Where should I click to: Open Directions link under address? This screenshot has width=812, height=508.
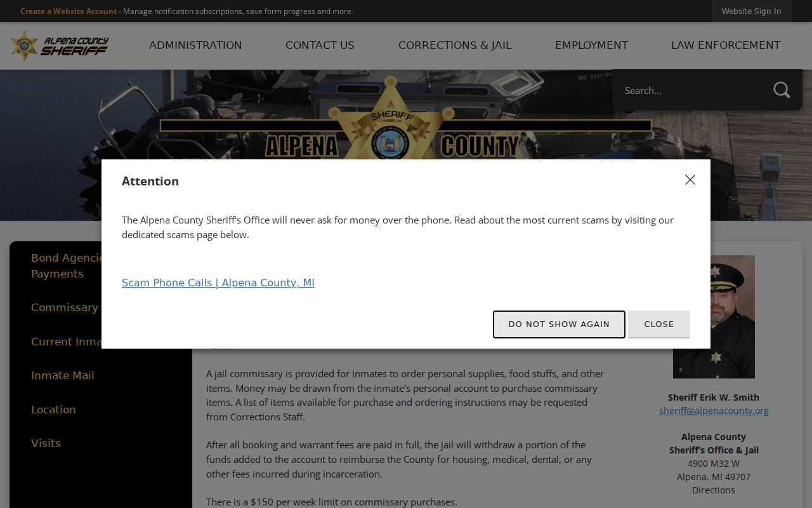[x=714, y=490]
